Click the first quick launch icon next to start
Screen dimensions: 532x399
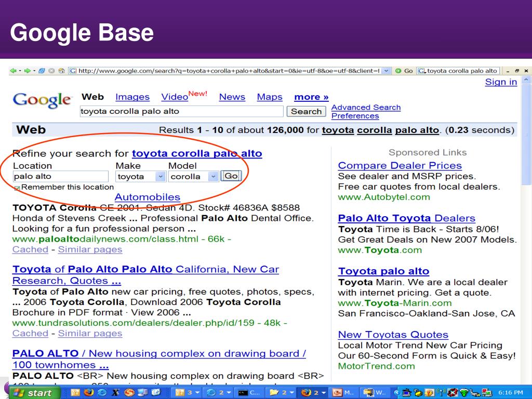[75, 393]
